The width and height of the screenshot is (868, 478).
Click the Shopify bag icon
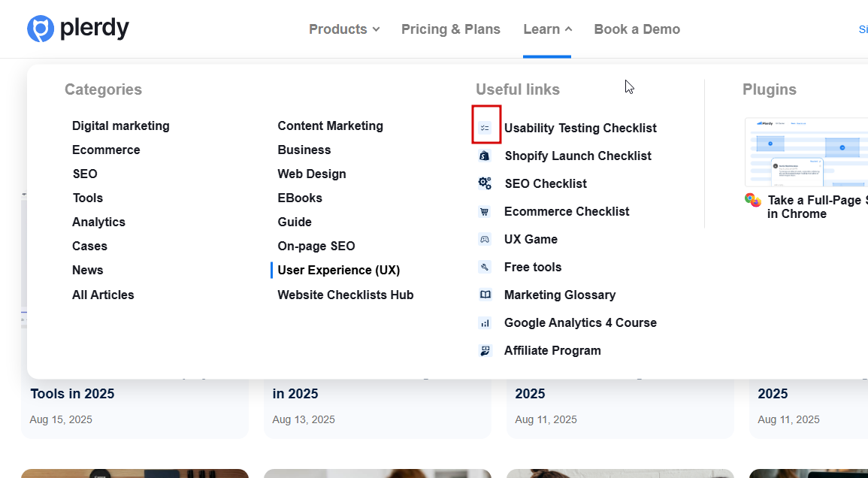(x=485, y=156)
